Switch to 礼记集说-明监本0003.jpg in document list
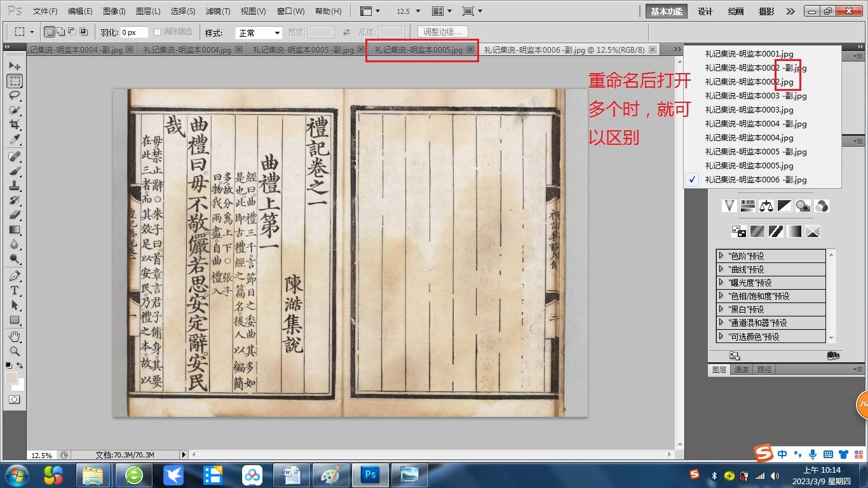Image resolution: width=868 pixels, height=488 pixels. pyautogui.click(x=749, y=110)
